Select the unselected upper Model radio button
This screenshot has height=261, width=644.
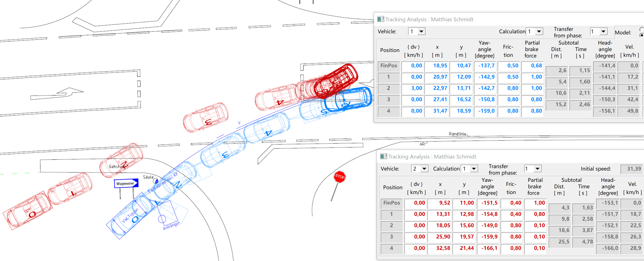642,29
